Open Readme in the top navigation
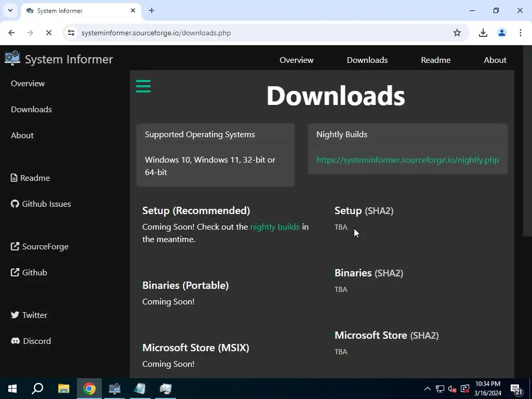Viewport: 532px width, 399px height. click(x=436, y=60)
